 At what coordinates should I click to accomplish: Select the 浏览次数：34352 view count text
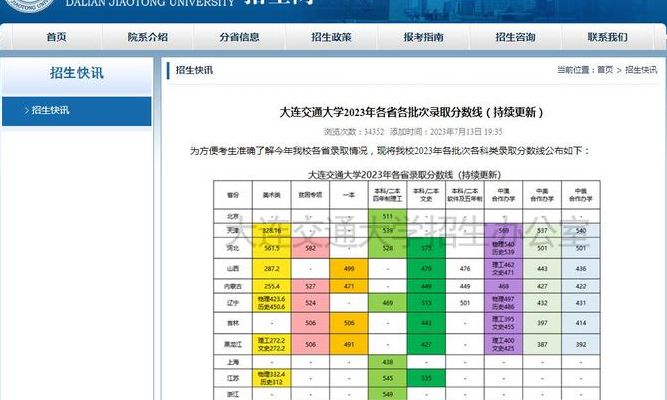click(x=354, y=132)
